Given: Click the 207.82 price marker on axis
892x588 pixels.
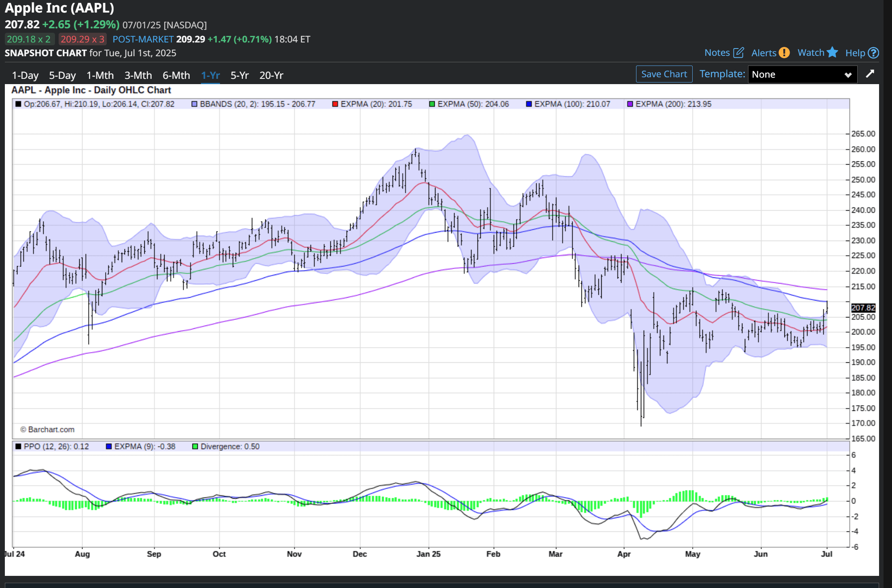Looking at the screenshot, I should click(x=863, y=308).
